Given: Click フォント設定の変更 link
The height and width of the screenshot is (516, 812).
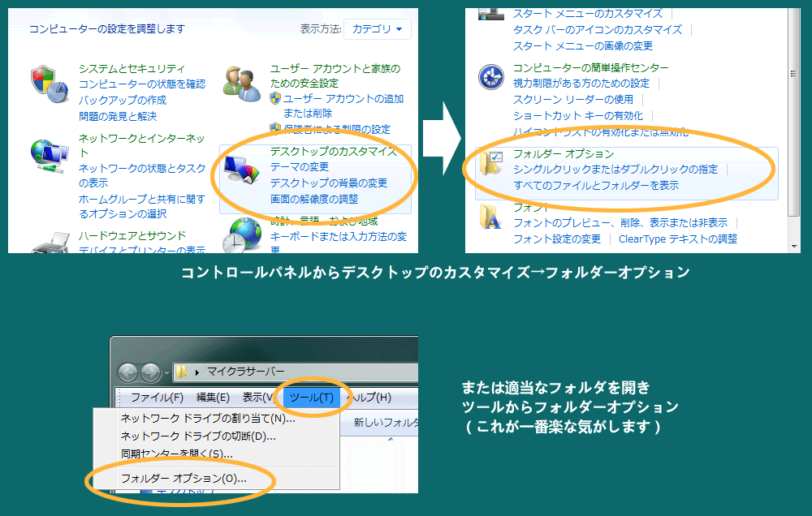Looking at the screenshot, I should tap(557, 239).
